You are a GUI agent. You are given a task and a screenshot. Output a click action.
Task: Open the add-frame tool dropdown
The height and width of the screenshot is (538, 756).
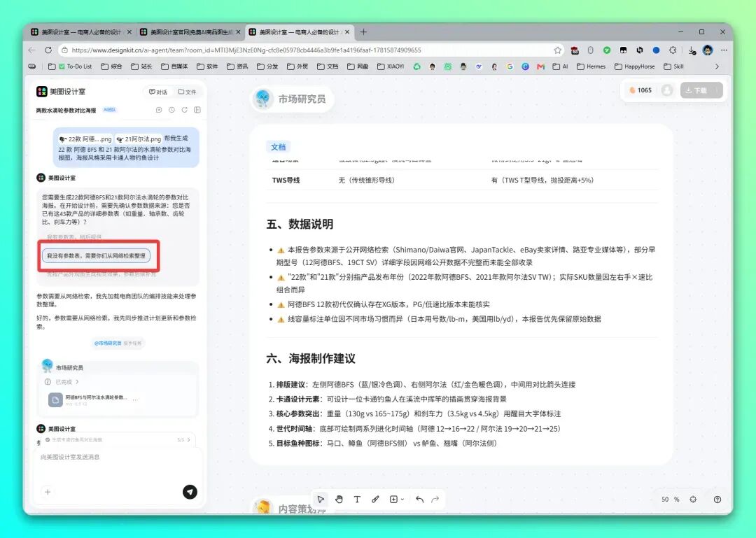click(396, 499)
